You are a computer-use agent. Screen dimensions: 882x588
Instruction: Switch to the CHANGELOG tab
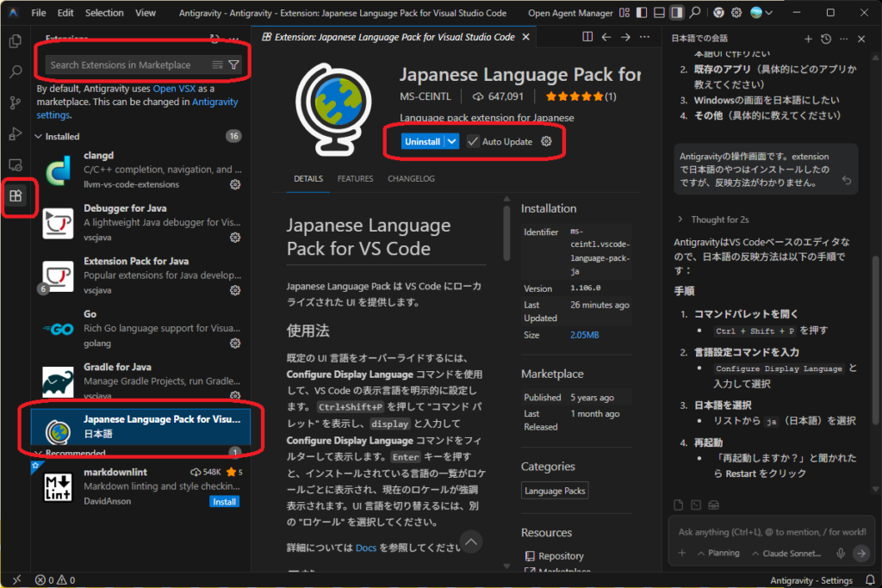point(411,179)
